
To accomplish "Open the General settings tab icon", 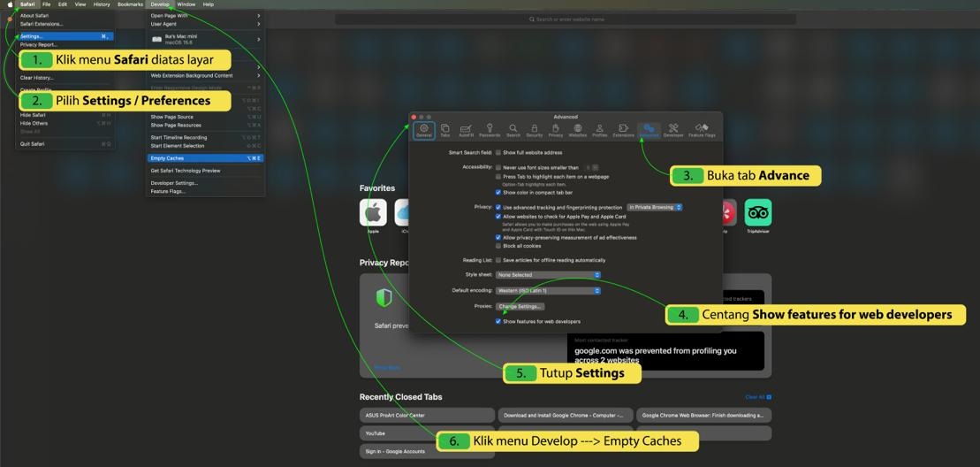I will 423,130.
